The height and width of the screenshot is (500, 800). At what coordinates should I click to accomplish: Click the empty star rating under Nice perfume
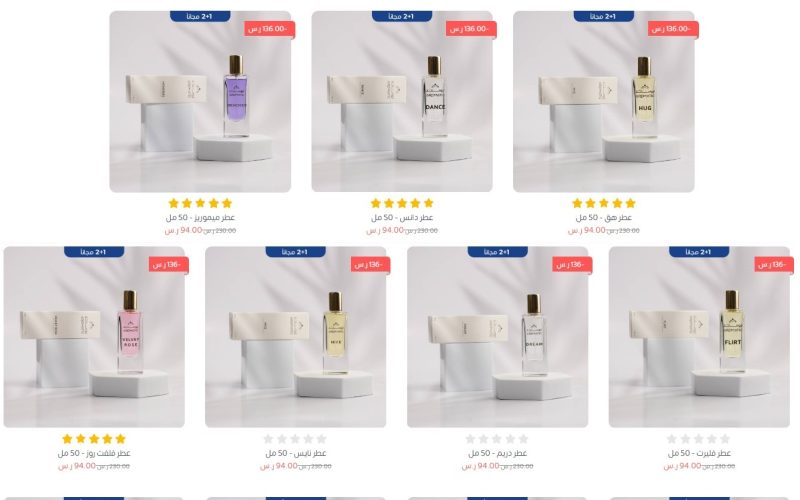click(x=295, y=439)
